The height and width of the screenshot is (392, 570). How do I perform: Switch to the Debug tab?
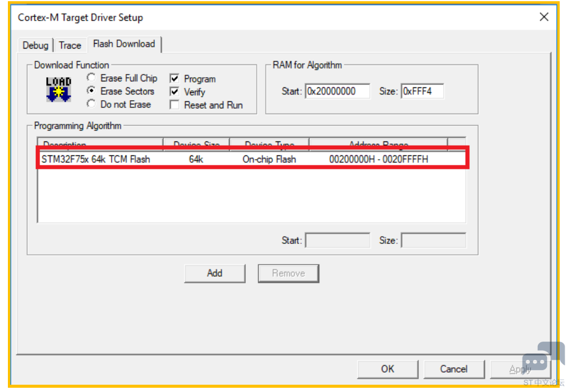(x=35, y=46)
